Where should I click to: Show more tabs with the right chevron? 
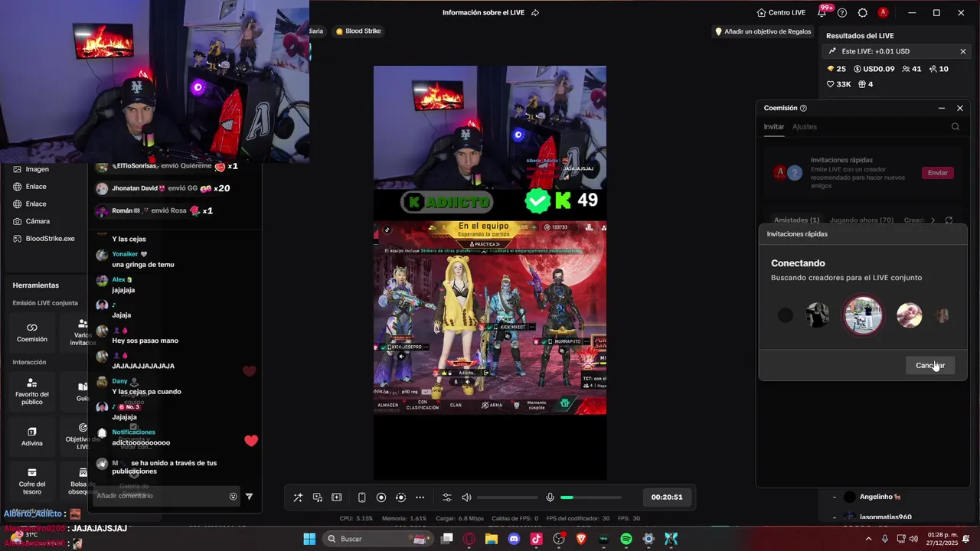tap(933, 220)
